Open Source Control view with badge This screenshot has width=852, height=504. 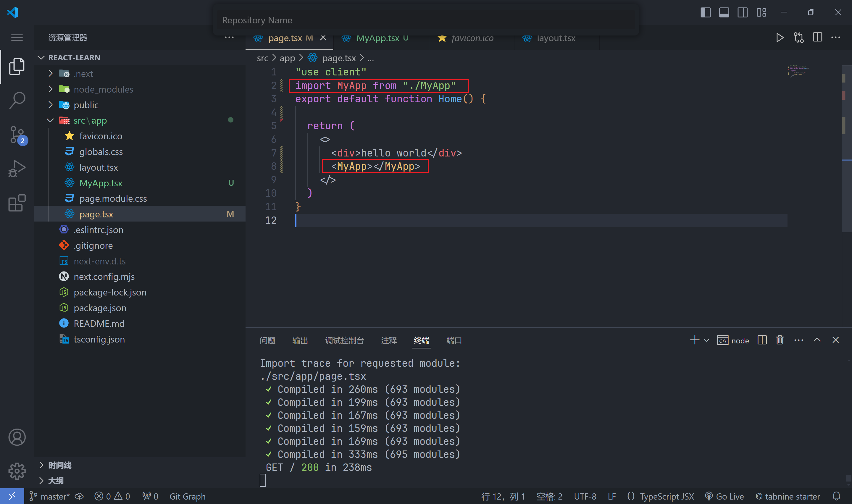17,135
